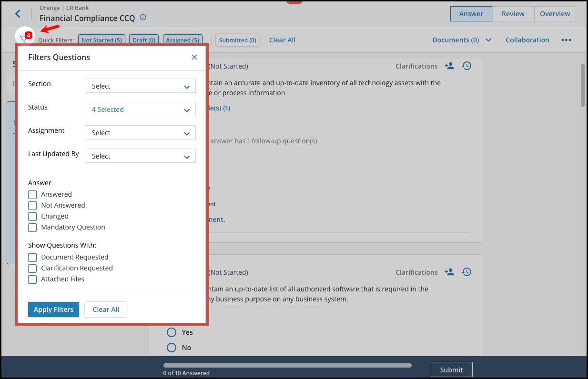This screenshot has width=588, height=379.
Task: Open the second question's clarification history clock icon
Action: coord(466,272)
